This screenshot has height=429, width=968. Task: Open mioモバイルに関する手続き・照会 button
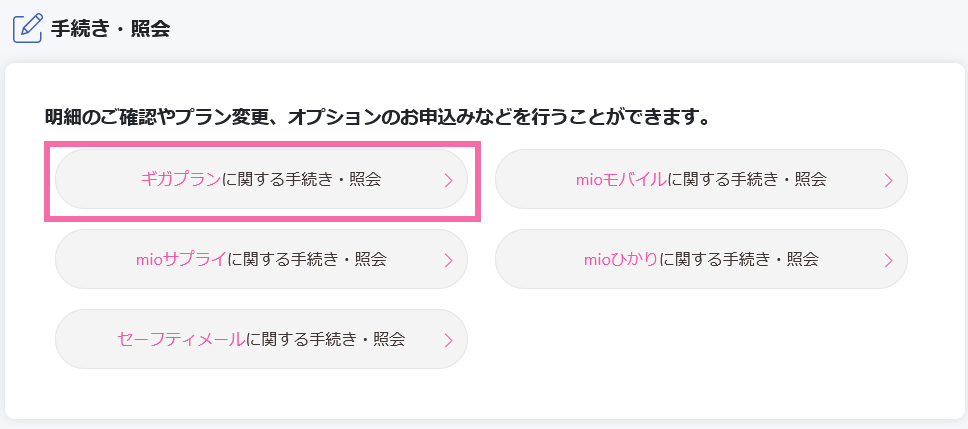click(701, 180)
